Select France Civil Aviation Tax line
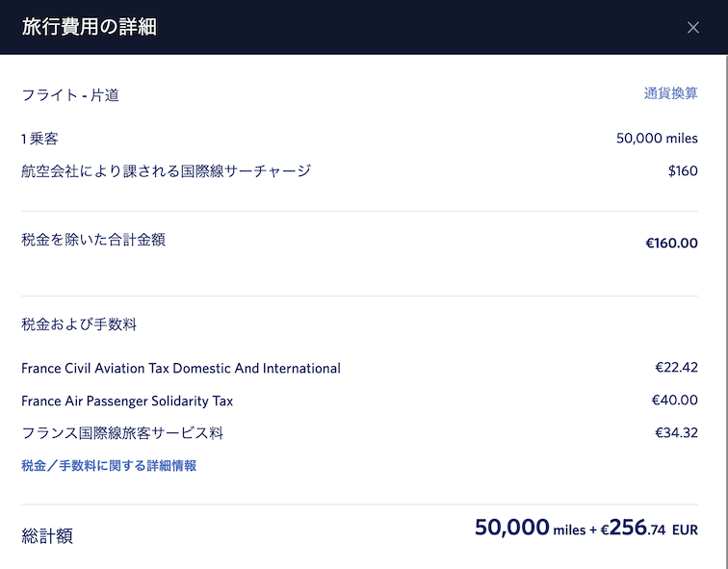Screen dimensions: 728x569 [x=181, y=369]
